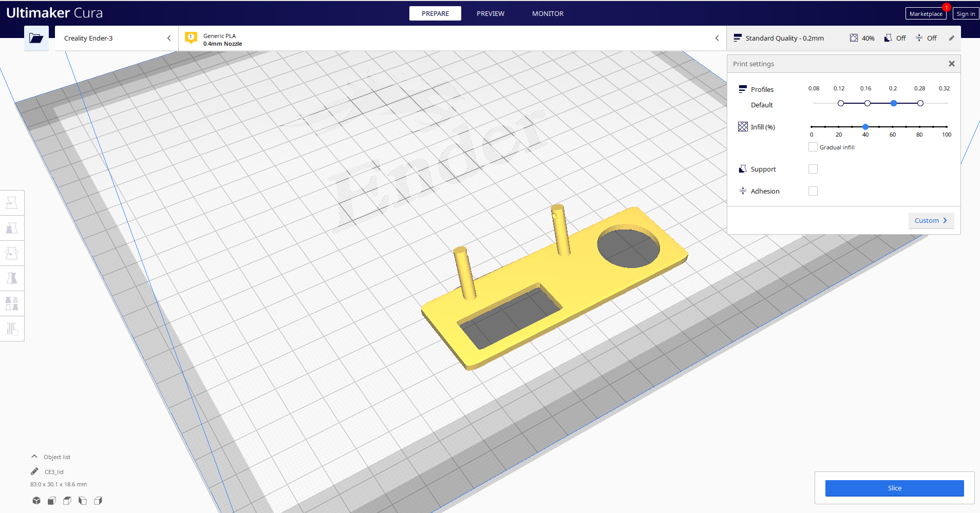Screen dimensions: 980x513
Task: Click the infill icon next to 40%
Action: (854, 38)
